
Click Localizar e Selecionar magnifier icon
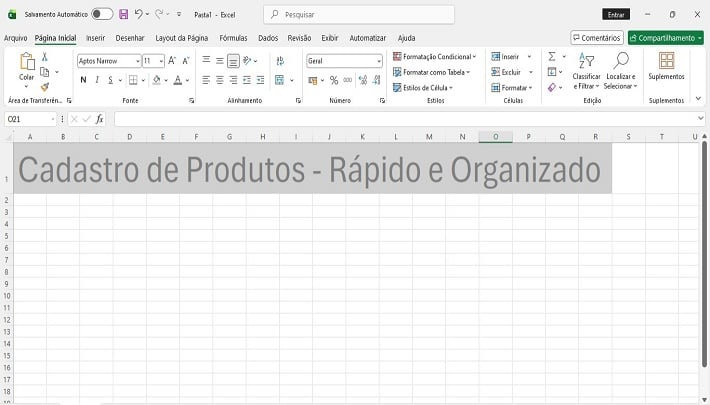click(x=620, y=64)
